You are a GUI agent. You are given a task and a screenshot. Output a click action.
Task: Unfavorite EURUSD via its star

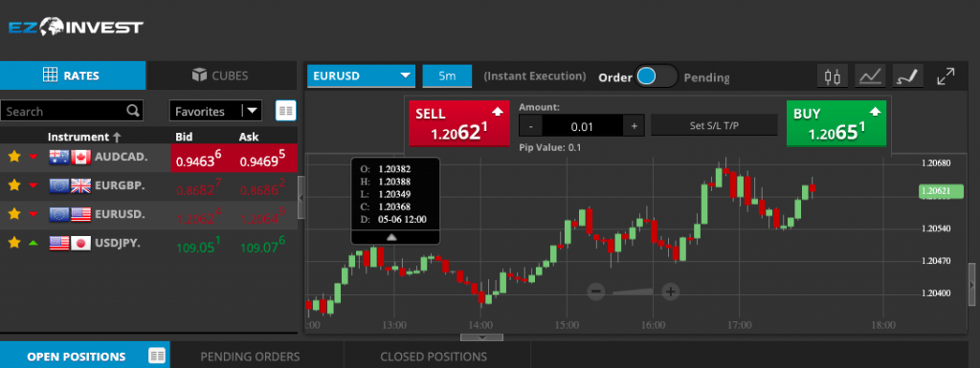click(x=14, y=214)
